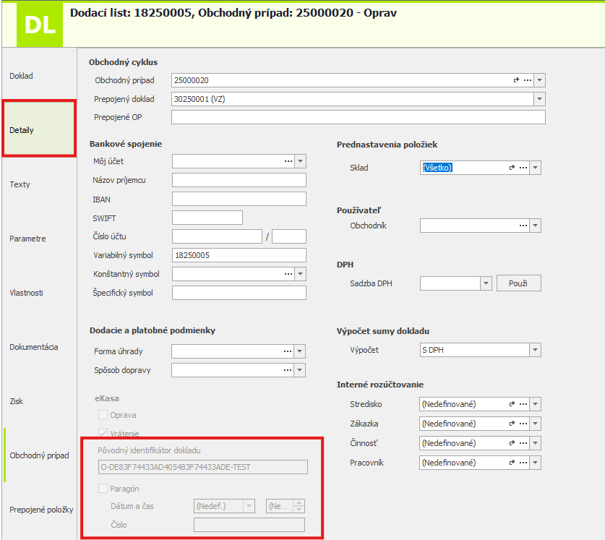Expand the Môj účet dropdown
This screenshot has height=540, width=605.
click(300, 161)
